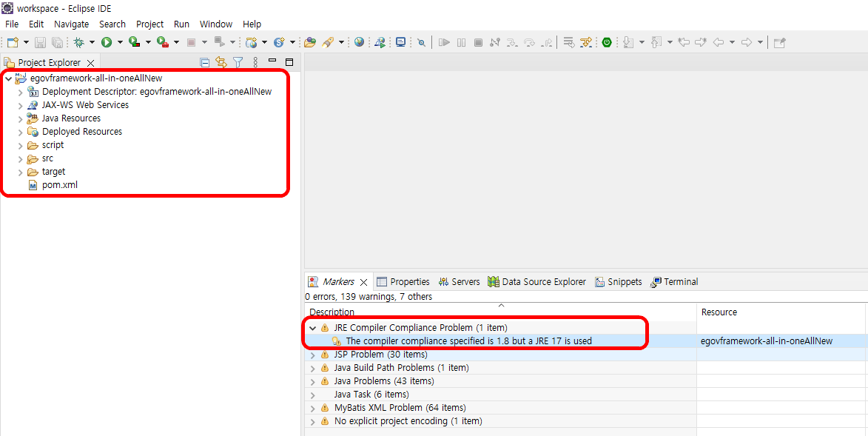Click the Search flashlight toolbar icon
The image size is (868, 436).
coord(328,42)
